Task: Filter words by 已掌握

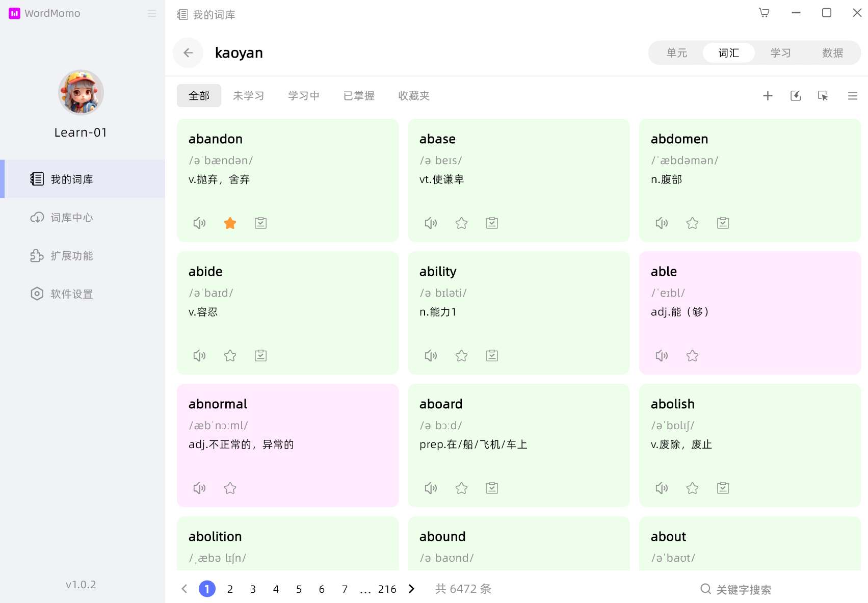Action: click(359, 96)
